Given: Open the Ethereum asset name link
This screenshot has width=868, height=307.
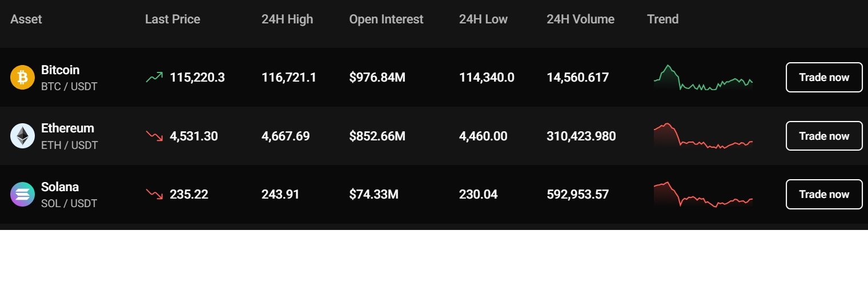Looking at the screenshot, I should [67, 128].
